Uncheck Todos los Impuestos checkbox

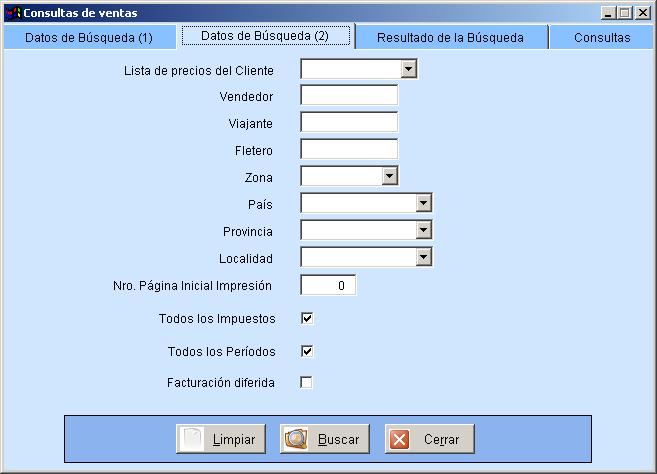[x=307, y=319]
